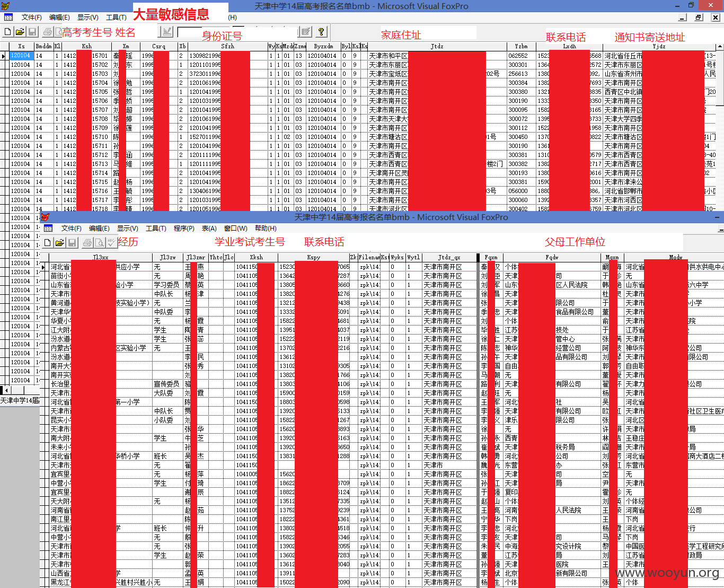Click Save disk icon in top window toolbar
Viewport: 724px width, 588px height.
pos(32,32)
